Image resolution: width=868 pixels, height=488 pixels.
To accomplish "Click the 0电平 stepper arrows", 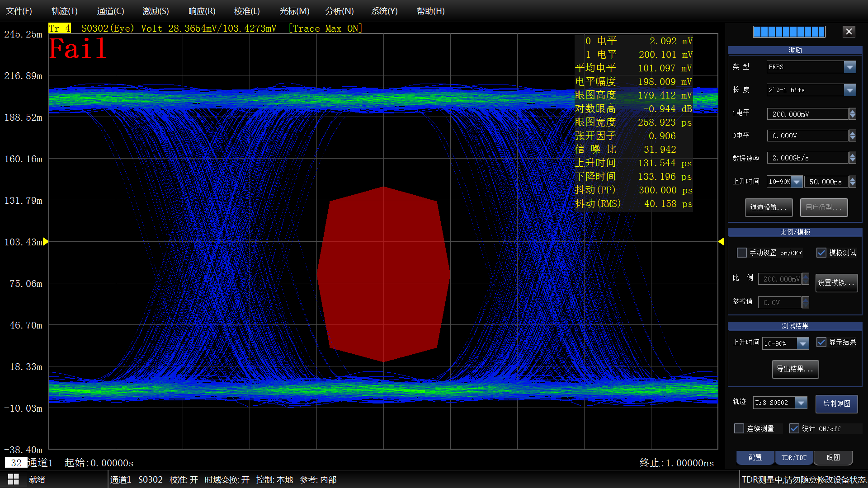I will [853, 136].
